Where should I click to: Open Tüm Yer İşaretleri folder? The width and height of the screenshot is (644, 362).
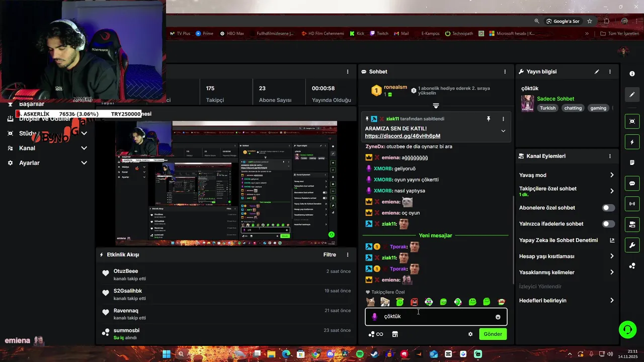(619, 34)
